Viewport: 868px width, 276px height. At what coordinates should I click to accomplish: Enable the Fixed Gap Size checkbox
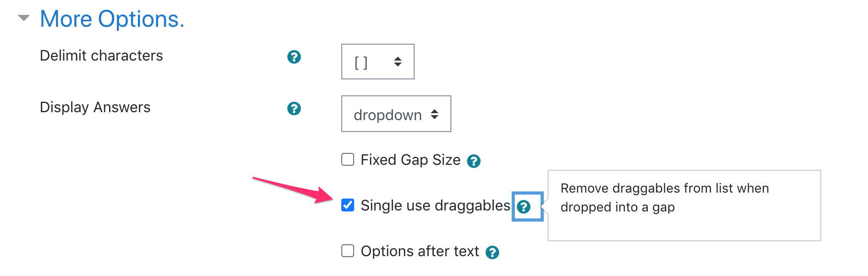click(348, 159)
